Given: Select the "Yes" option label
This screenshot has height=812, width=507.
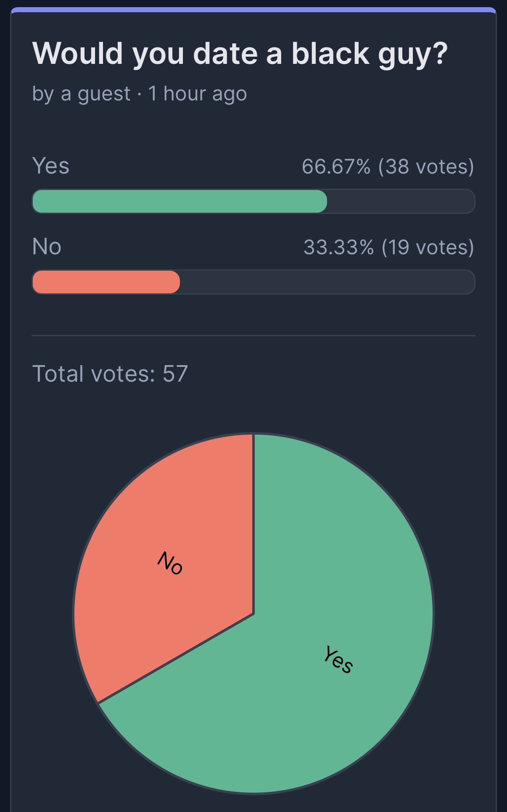Looking at the screenshot, I should [51, 166].
